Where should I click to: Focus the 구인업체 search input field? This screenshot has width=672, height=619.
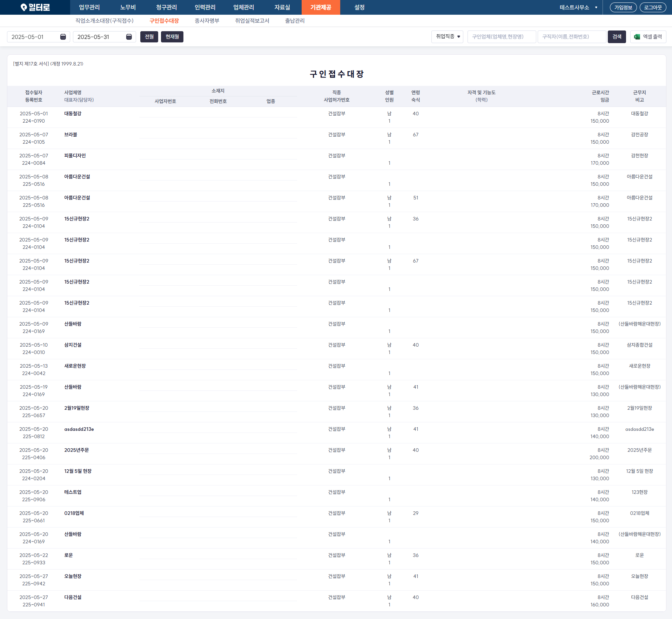point(502,37)
